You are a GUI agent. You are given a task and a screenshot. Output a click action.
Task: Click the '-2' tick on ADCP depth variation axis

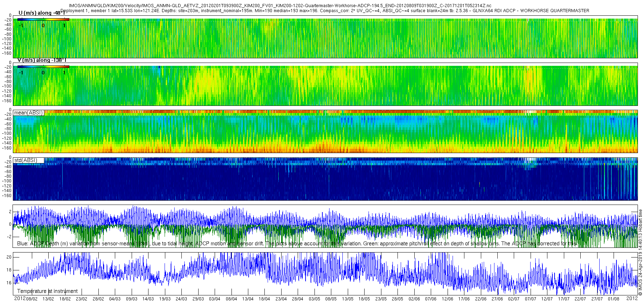point(9,237)
